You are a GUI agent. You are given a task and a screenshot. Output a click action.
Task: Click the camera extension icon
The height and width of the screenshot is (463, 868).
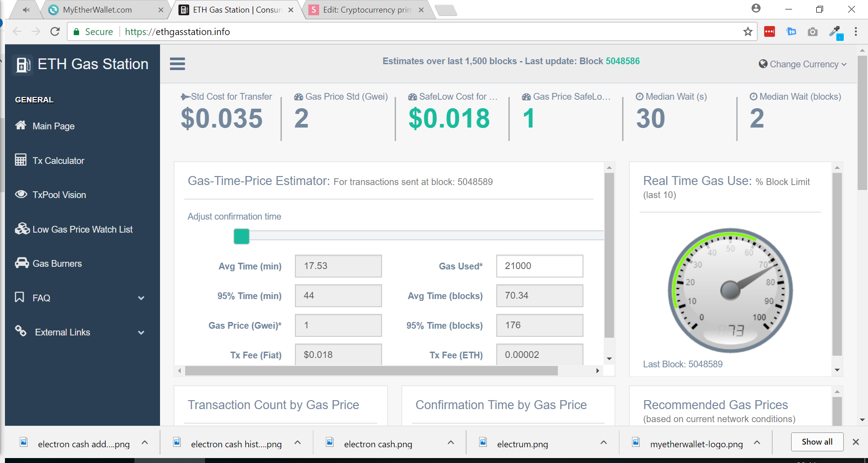(812, 31)
